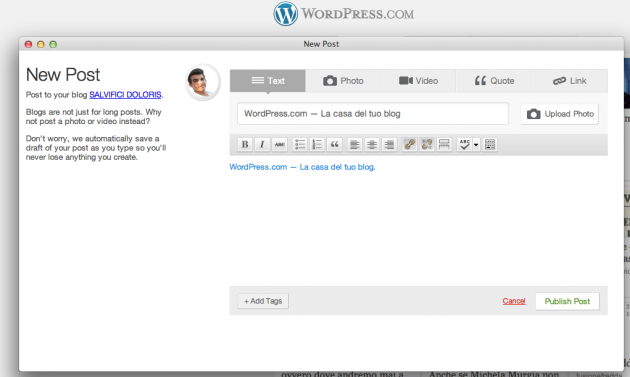Show the kitchen sink toolbar
The height and width of the screenshot is (377, 630).
[x=490, y=144]
